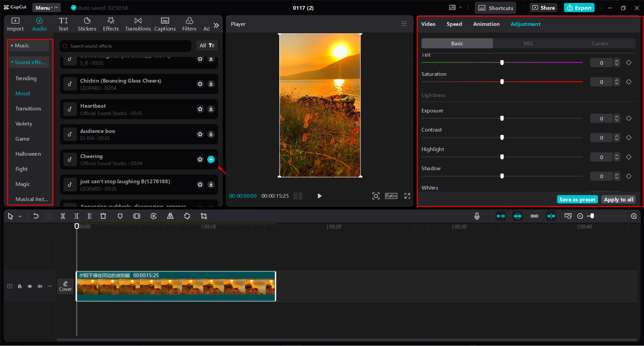Open the Player panel menu
This screenshot has height=346, width=644.
(x=404, y=24)
